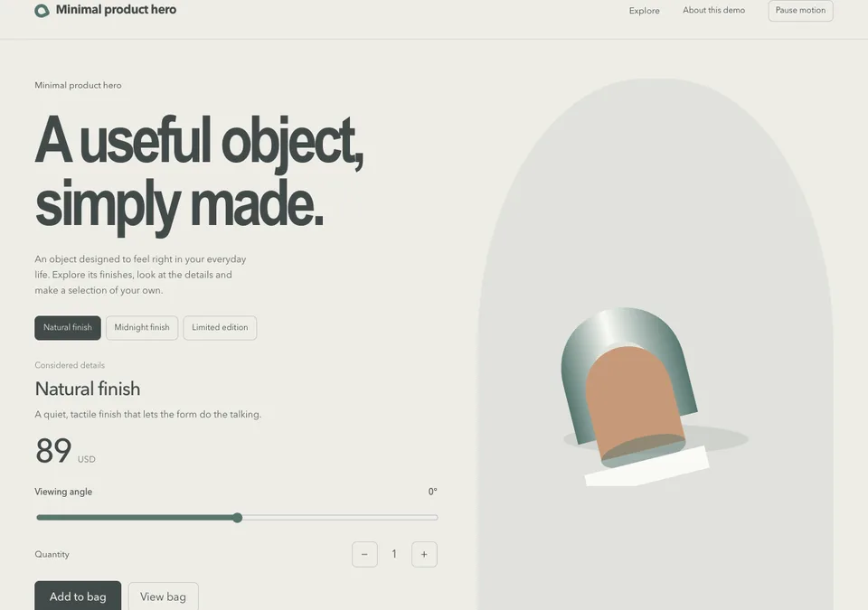Click the Viewing angle label
Viewport: 868px width, 610px height.
click(x=63, y=492)
